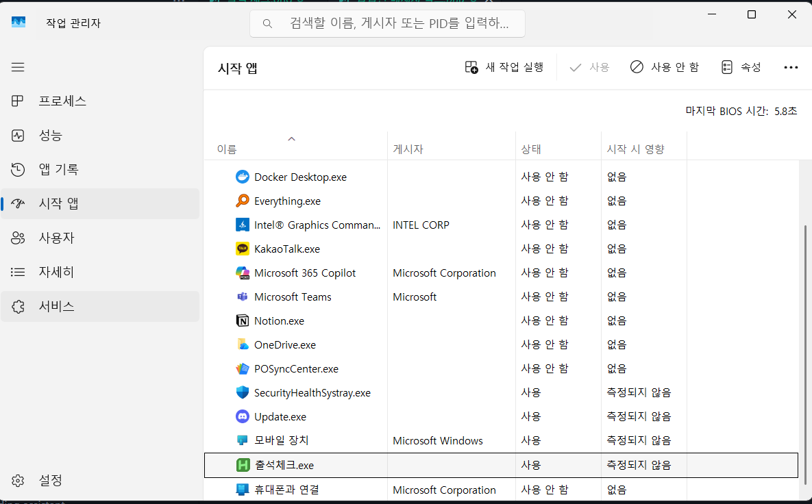
Task: Click the green 출석체크.exe icon
Action: tap(243, 465)
